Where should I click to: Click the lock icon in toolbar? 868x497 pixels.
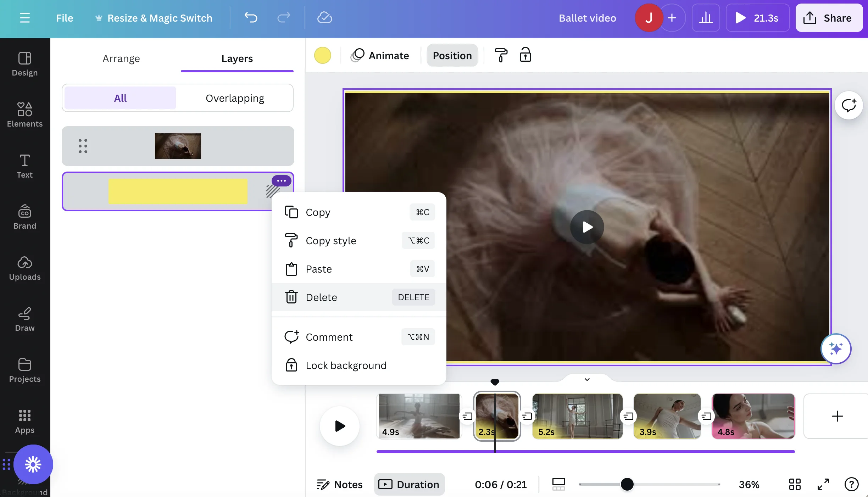525,55
